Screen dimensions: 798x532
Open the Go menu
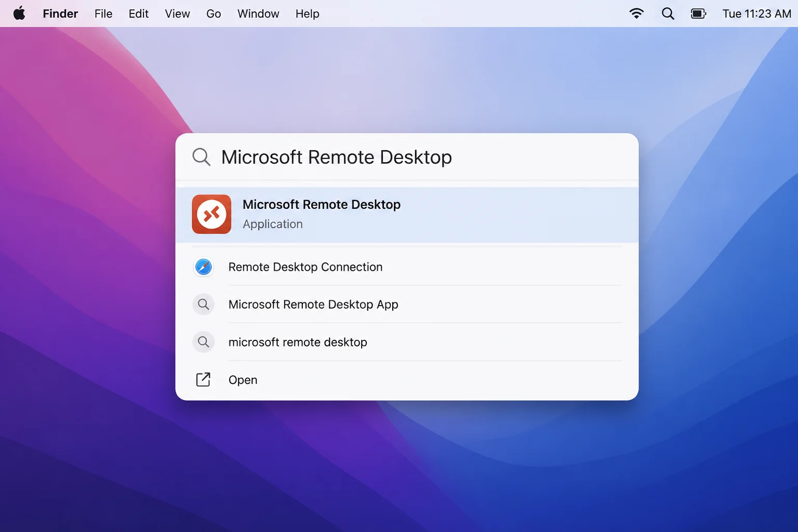214,14
